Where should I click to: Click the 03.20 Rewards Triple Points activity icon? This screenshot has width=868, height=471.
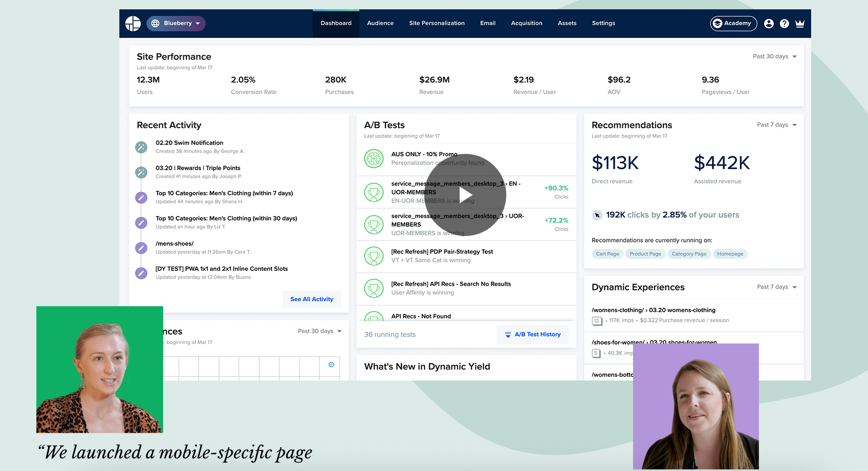click(141, 173)
